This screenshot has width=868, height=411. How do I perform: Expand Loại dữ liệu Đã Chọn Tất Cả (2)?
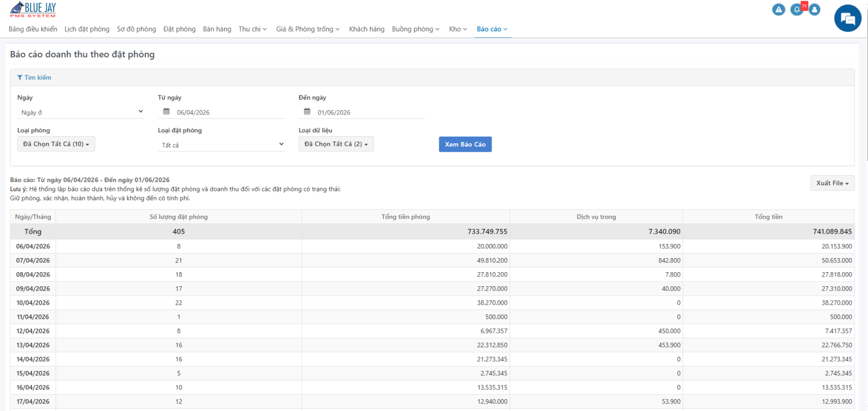click(x=336, y=144)
